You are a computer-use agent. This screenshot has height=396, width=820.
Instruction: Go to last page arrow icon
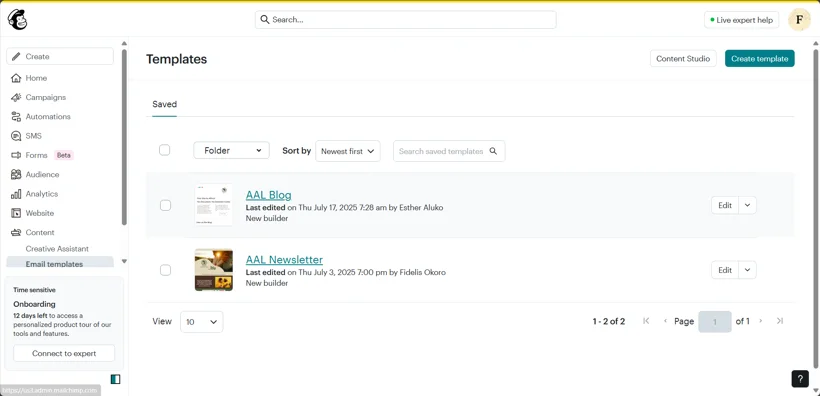pyautogui.click(x=780, y=321)
